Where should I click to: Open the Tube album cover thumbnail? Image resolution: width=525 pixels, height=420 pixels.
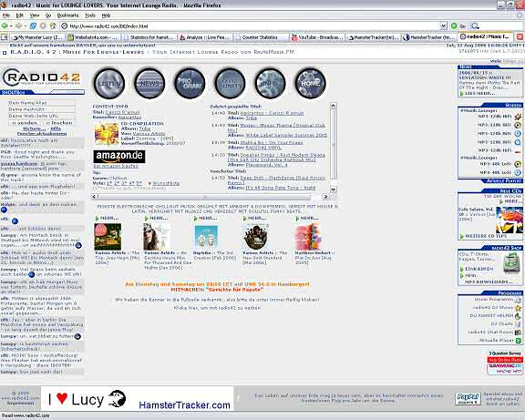pos(106,134)
